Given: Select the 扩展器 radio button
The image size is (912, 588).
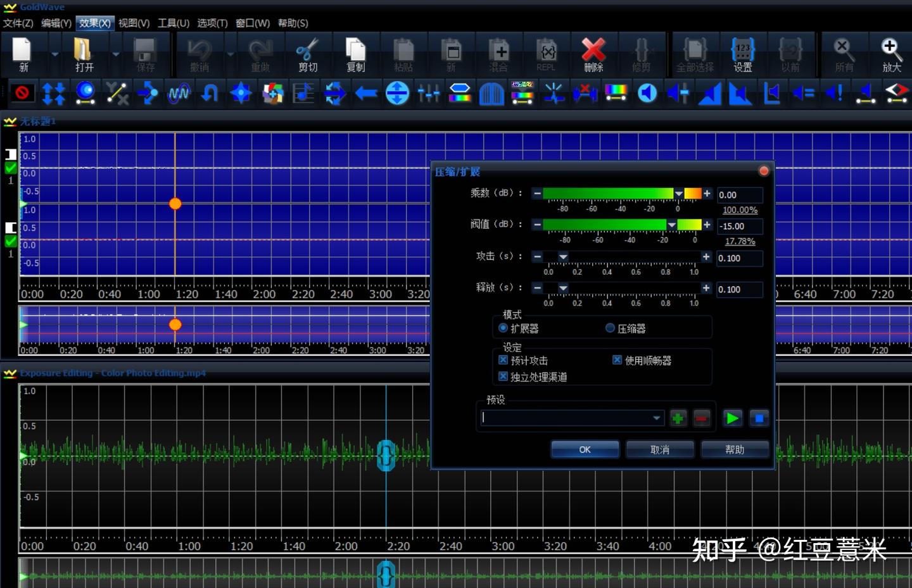Looking at the screenshot, I should tap(503, 328).
